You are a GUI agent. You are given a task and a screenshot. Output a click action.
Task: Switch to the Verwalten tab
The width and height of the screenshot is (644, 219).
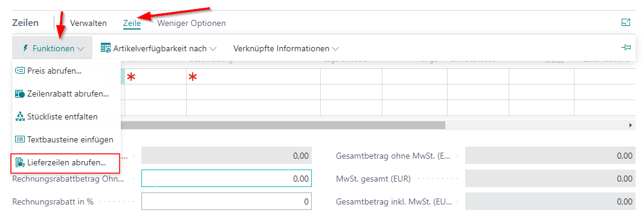tap(88, 23)
